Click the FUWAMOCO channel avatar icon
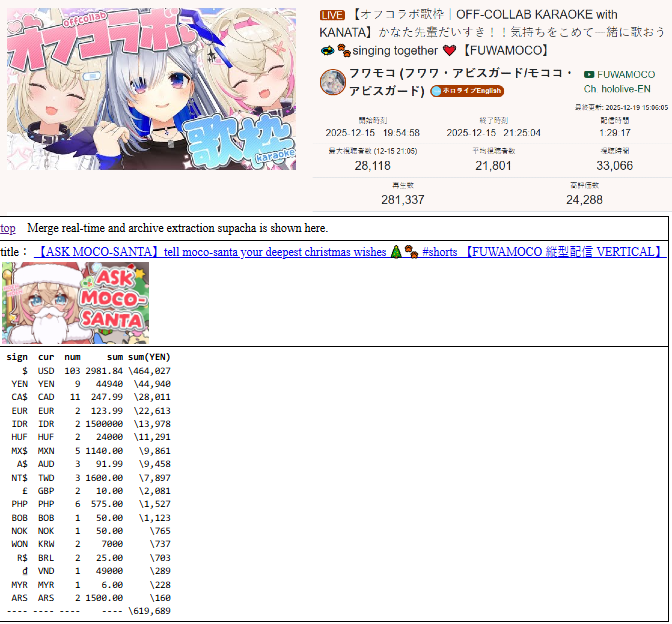The width and height of the screenshot is (672, 624). [x=333, y=81]
